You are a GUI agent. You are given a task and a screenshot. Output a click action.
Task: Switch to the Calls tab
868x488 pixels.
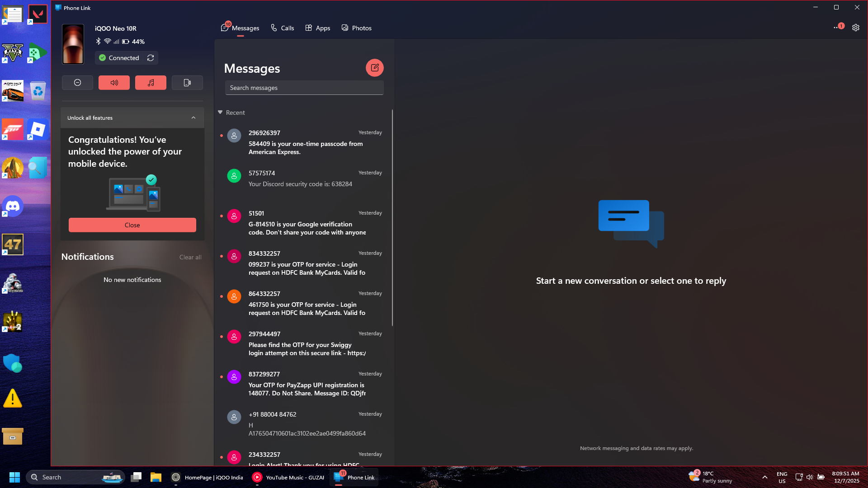282,28
